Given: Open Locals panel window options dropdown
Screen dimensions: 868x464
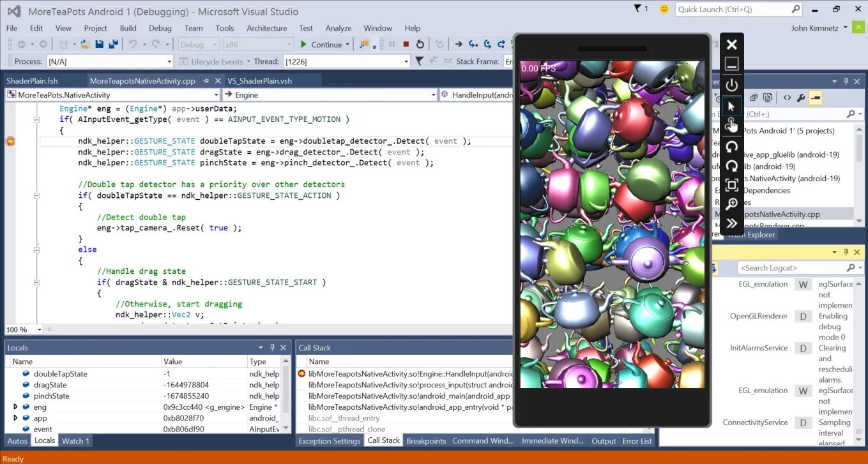Looking at the screenshot, I should (261, 348).
